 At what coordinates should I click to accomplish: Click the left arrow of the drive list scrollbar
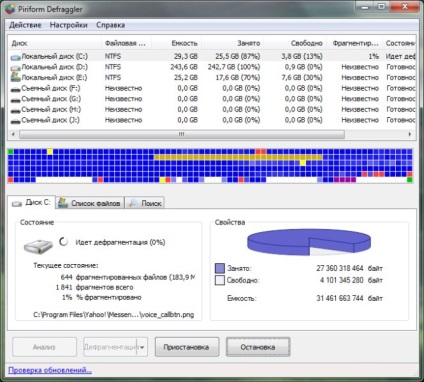[x=13, y=134]
